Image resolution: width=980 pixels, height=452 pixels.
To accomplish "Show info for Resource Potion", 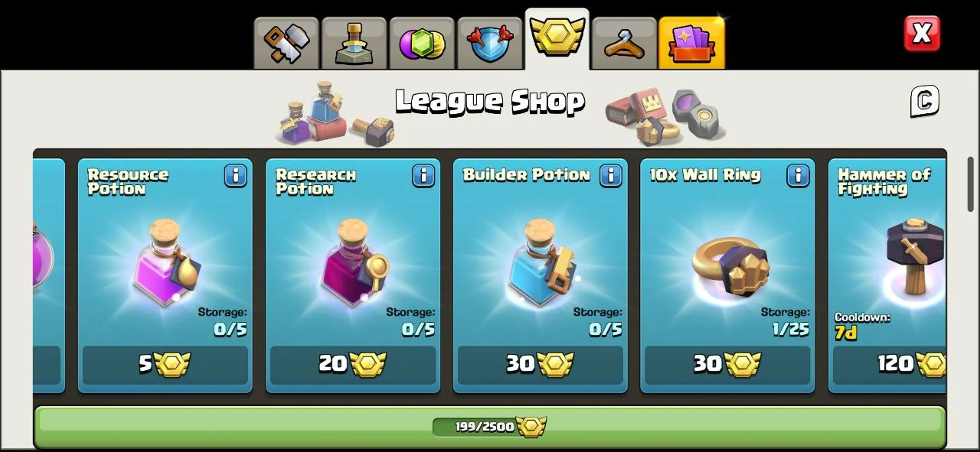I will pyautogui.click(x=236, y=175).
